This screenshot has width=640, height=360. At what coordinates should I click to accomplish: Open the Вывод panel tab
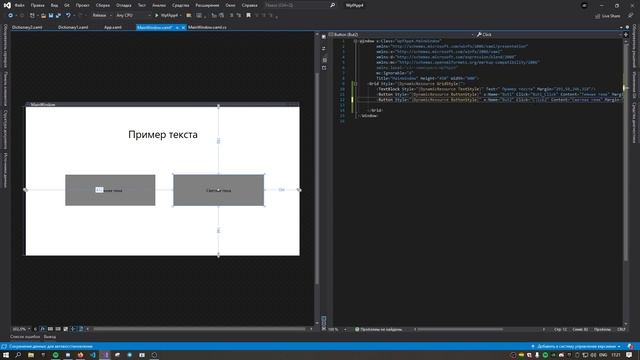(50, 337)
